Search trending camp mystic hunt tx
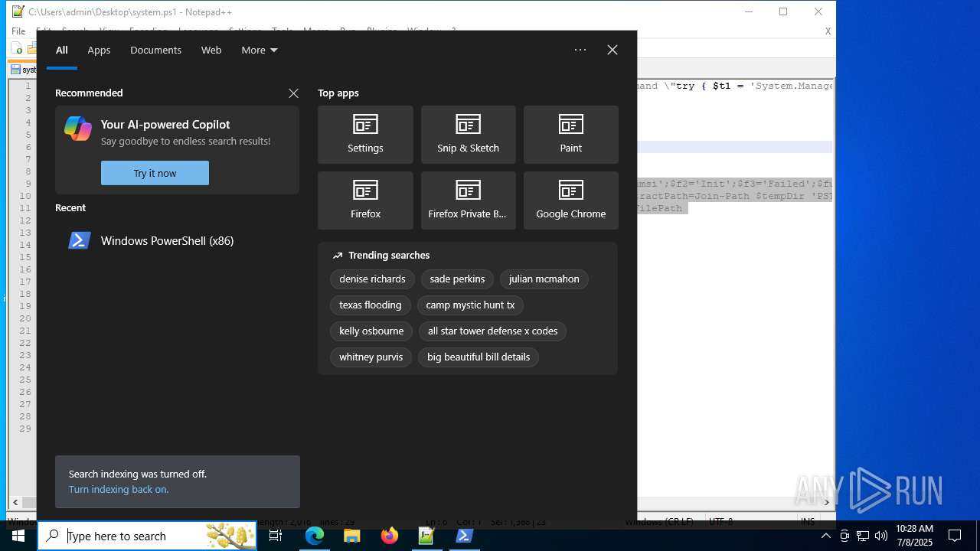Screen dimensions: 980x551 coord(470,305)
